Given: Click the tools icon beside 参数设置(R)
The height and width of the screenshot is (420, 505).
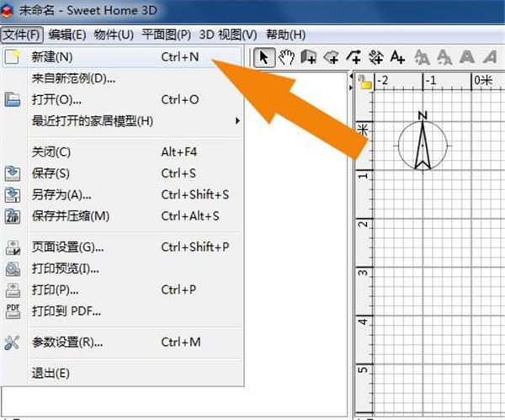Looking at the screenshot, I should pyautogui.click(x=13, y=343).
